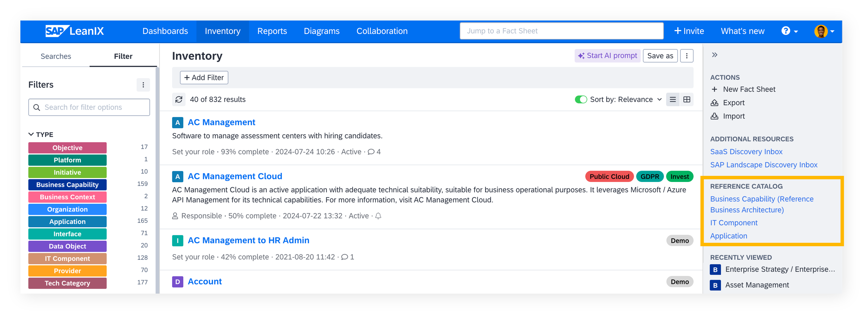Click the D icon next to Account

tap(177, 282)
